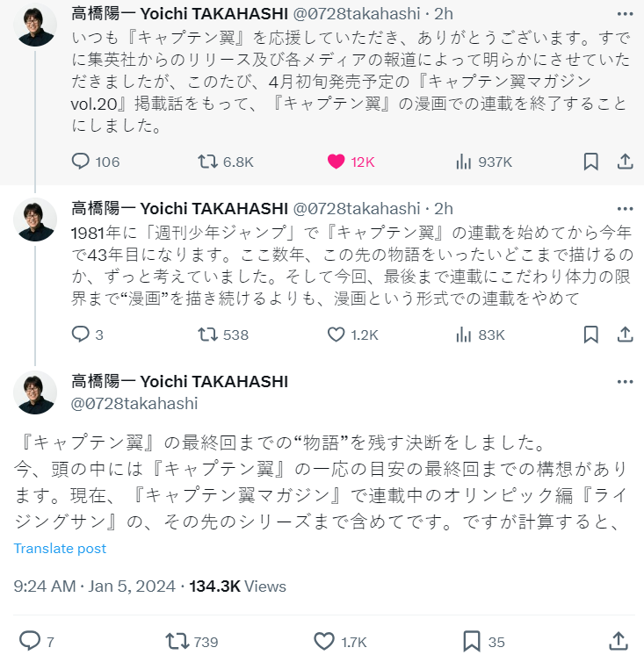Bookmark the first tweet in the thread

(x=591, y=162)
